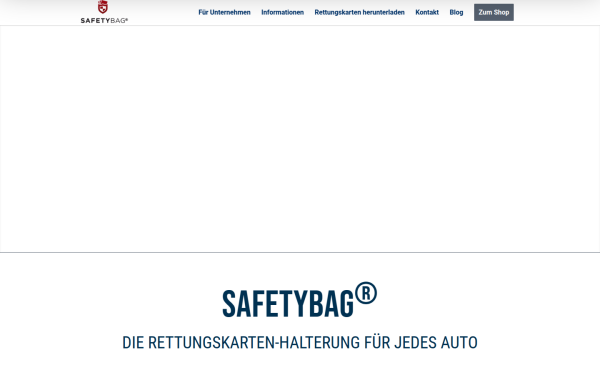This screenshot has width=600, height=375.
Task: Visit the Blog link in the navigation
Action: (456, 12)
